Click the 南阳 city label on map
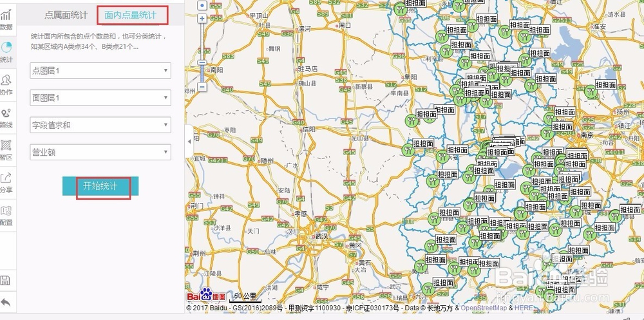Screen dimensions: 644x320 click(216, 70)
